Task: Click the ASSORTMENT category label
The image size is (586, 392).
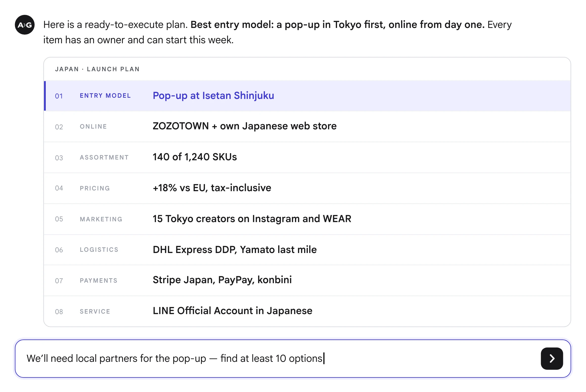Action: (x=104, y=157)
